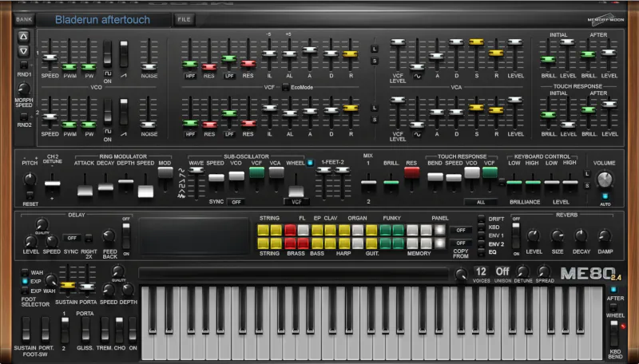This screenshot has width=639, height=364.
Task: Click the L button beside VCF row 1
Action: tap(375, 49)
